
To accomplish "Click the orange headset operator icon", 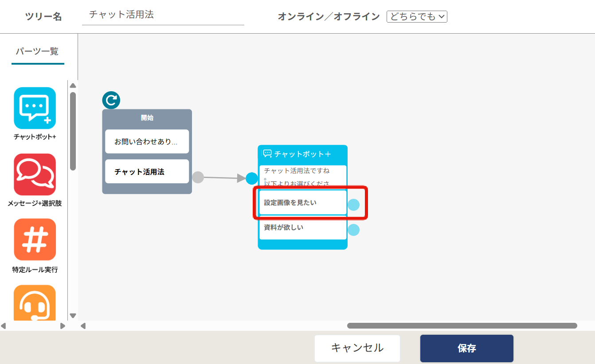I will click(35, 303).
